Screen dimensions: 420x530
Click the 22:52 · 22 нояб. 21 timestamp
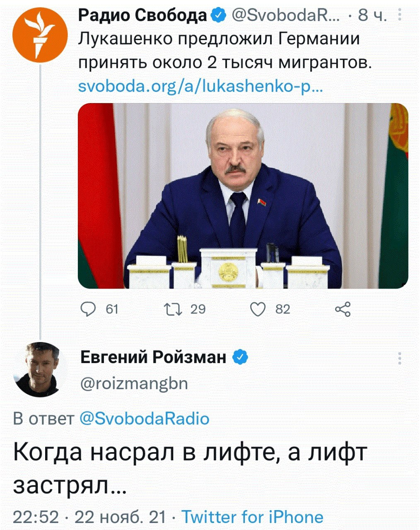tap(89, 517)
